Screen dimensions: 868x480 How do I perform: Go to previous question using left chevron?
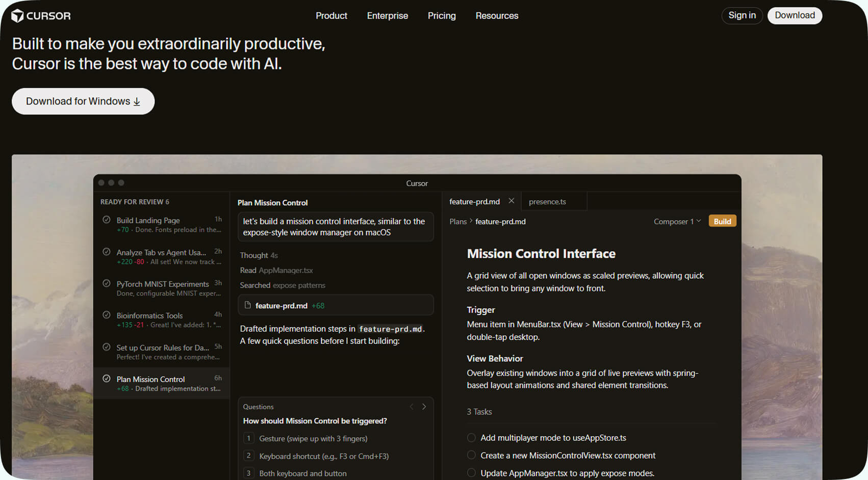412,407
